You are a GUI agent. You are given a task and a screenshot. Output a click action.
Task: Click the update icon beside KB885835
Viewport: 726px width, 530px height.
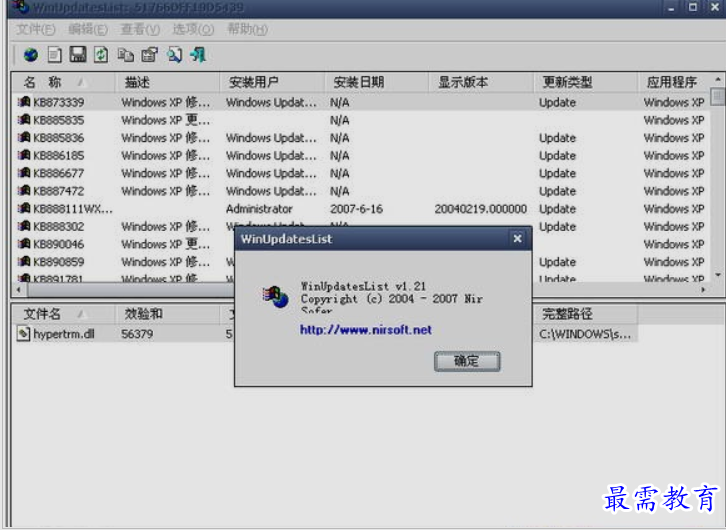(x=24, y=119)
